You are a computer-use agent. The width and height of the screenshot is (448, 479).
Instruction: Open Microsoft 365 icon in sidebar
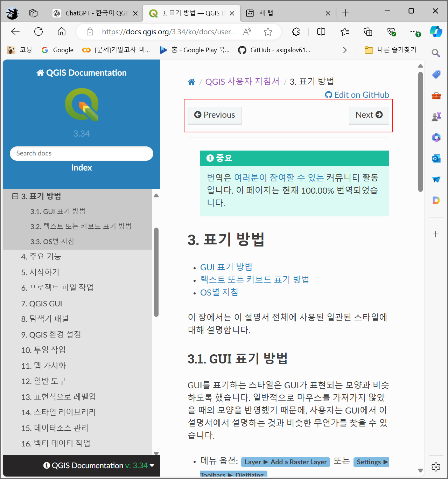pos(436,137)
